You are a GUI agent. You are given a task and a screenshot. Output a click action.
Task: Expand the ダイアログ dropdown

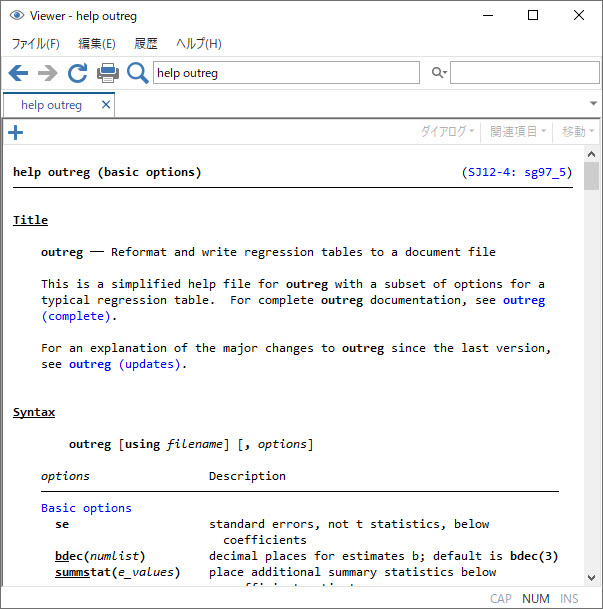(x=447, y=131)
